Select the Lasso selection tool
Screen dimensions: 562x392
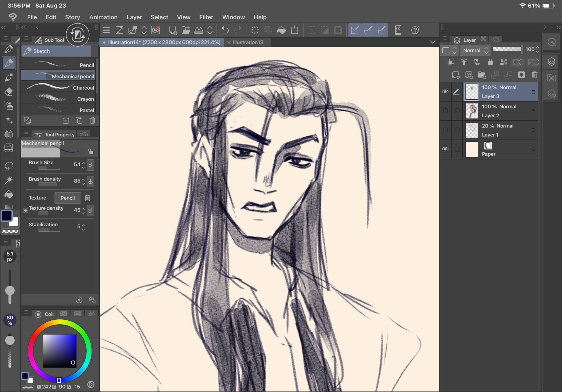tap(9, 166)
